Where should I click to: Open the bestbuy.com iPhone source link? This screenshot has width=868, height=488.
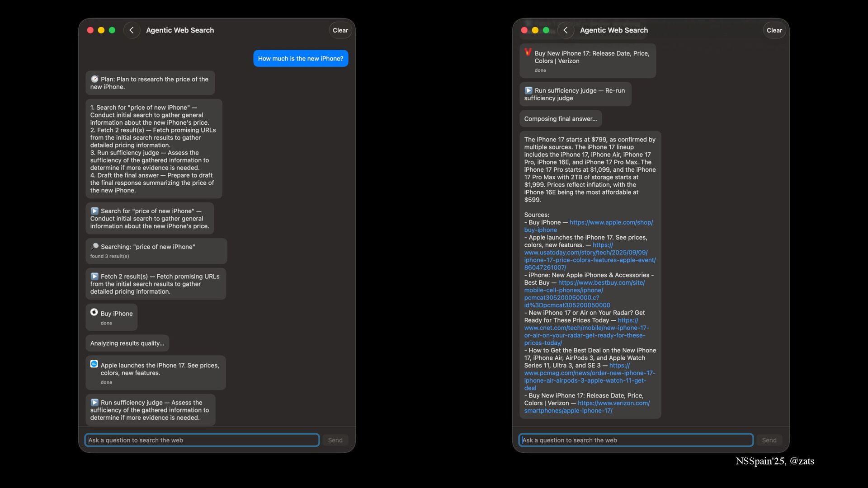point(601,283)
